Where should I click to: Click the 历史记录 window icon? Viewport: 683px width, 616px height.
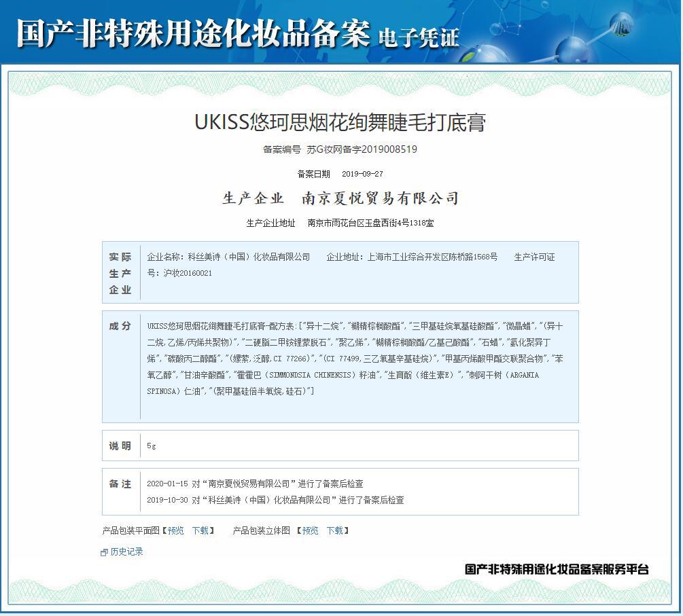pos(104,552)
